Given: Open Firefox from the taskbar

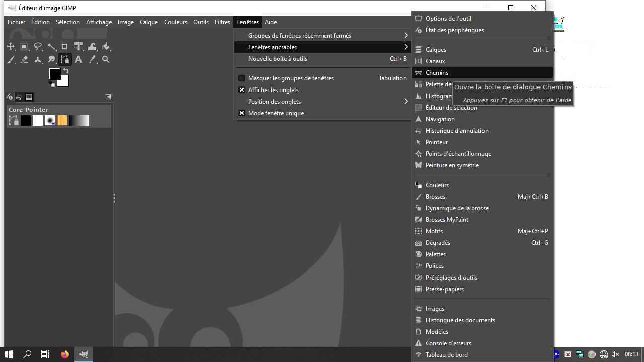Looking at the screenshot, I should coord(64,354).
